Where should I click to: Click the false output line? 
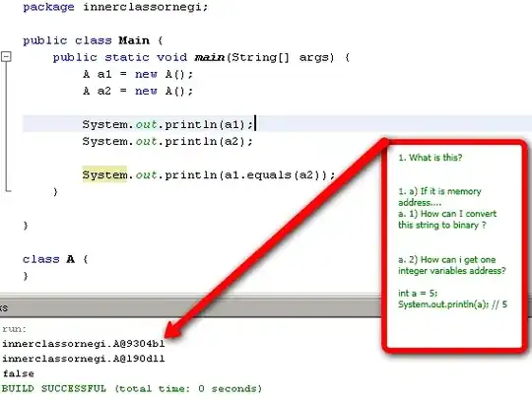pos(19,373)
